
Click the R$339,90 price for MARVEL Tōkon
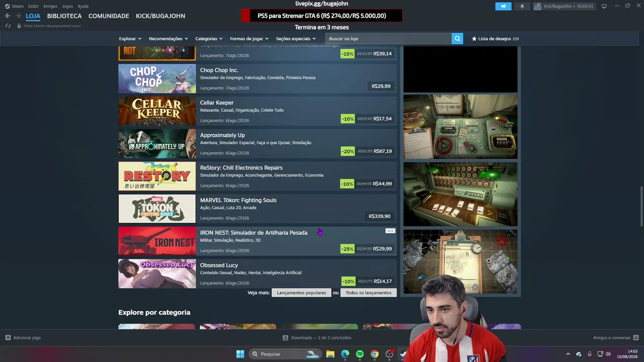click(x=379, y=216)
